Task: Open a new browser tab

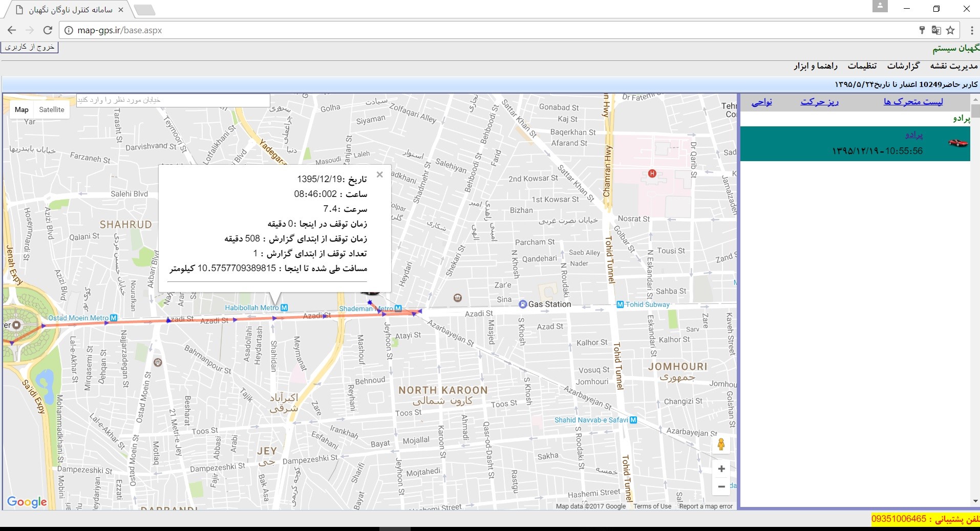Action: (144, 9)
